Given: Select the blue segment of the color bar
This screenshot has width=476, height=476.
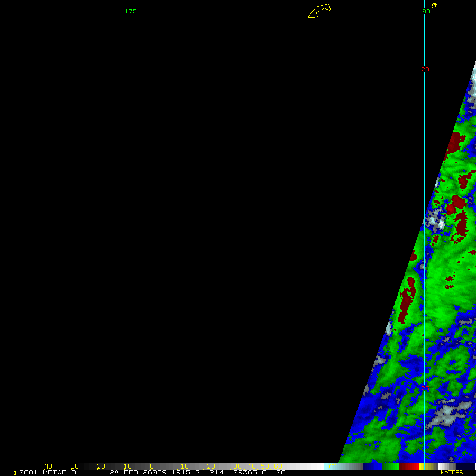Looking at the screenshot, I should click(372, 466).
